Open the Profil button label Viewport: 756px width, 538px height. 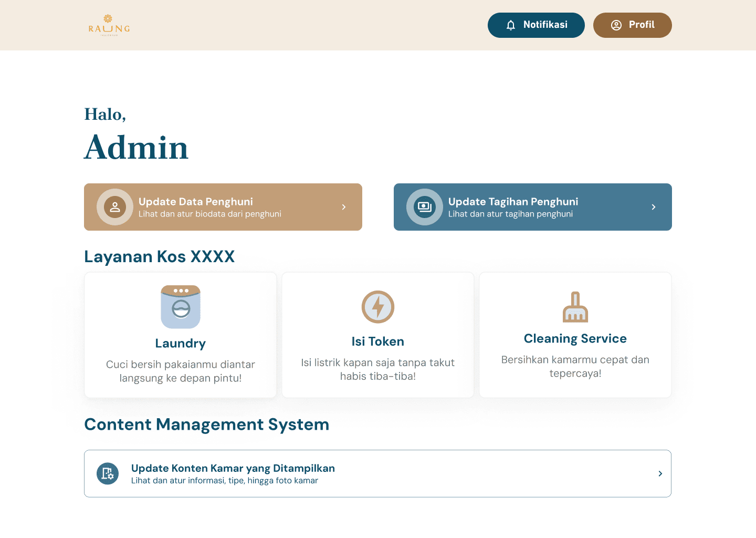pyautogui.click(x=642, y=25)
